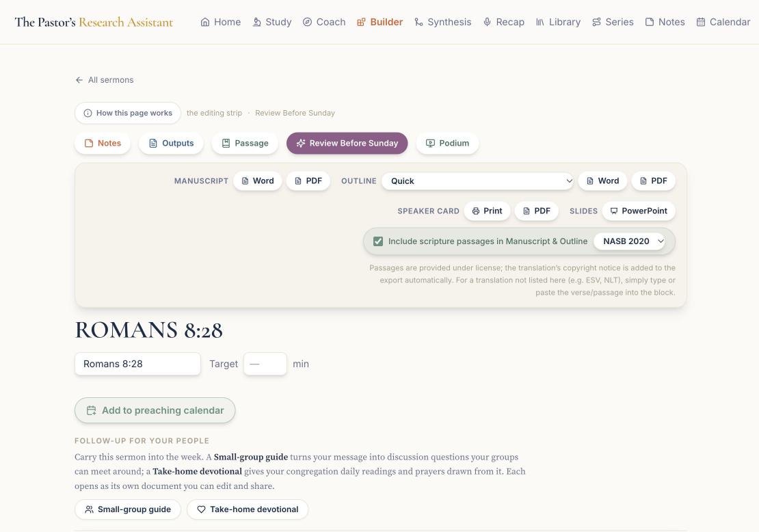Click the printer icon on Speaker Card Print
The image size is (759, 532).
coord(476,211)
